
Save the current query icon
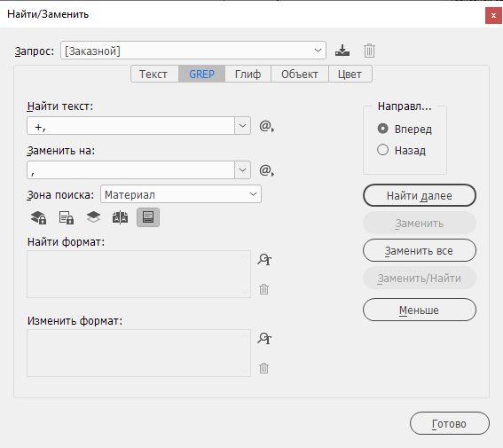[342, 51]
